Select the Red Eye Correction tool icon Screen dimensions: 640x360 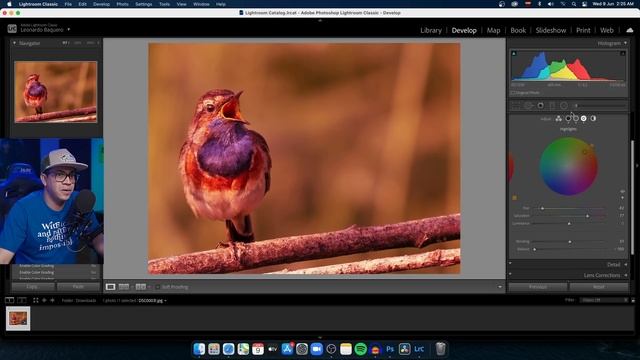click(540, 106)
